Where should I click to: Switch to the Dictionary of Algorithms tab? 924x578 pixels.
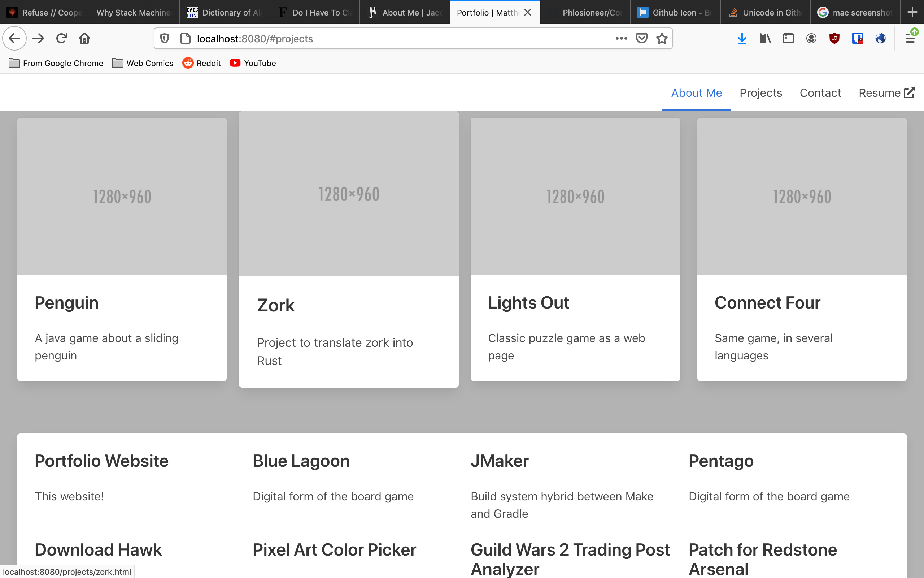[x=225, y=12]
